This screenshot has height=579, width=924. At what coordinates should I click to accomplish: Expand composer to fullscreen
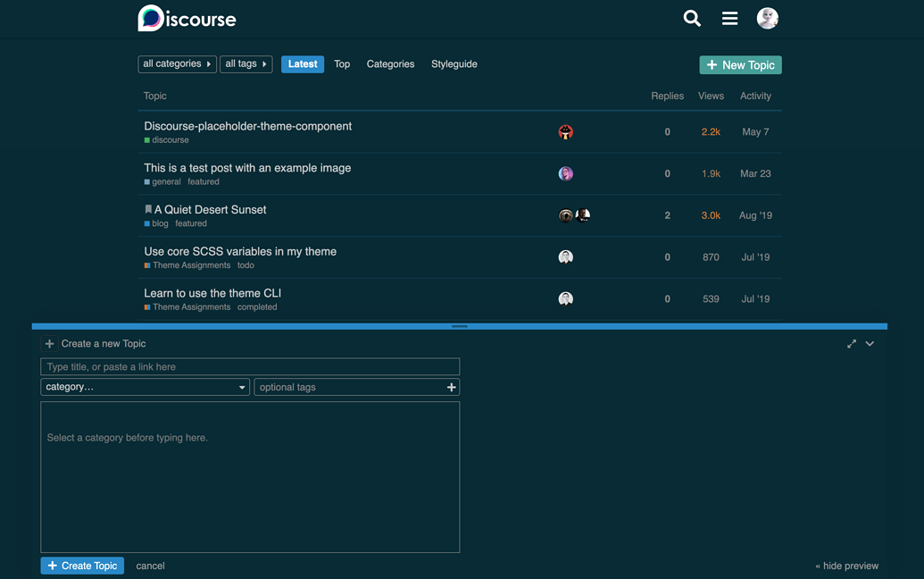tap(852, 344)
